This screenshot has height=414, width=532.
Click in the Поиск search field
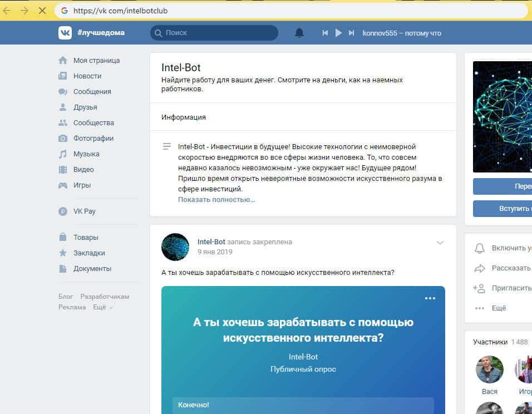217,33
